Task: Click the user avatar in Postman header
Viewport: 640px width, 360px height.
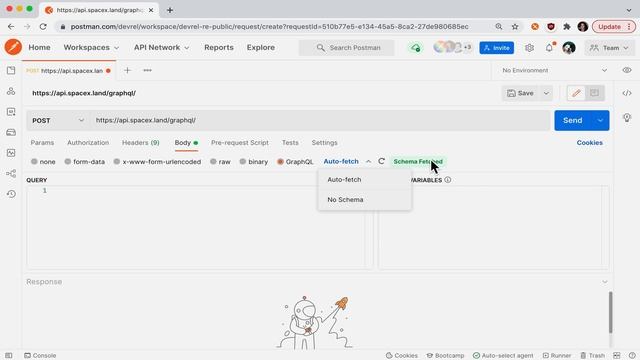Action: (569, 48)
